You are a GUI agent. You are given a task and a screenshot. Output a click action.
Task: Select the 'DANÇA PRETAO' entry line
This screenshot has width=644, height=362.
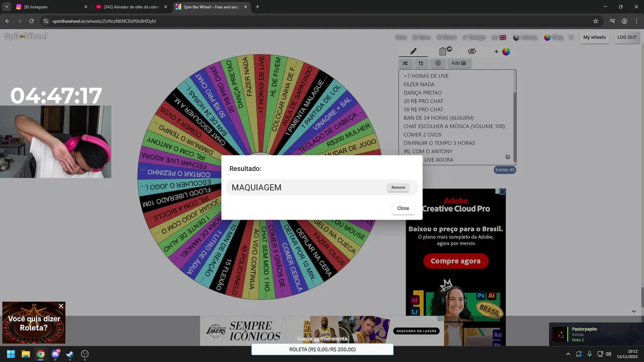pyautogui.click(x=423, y=93)
